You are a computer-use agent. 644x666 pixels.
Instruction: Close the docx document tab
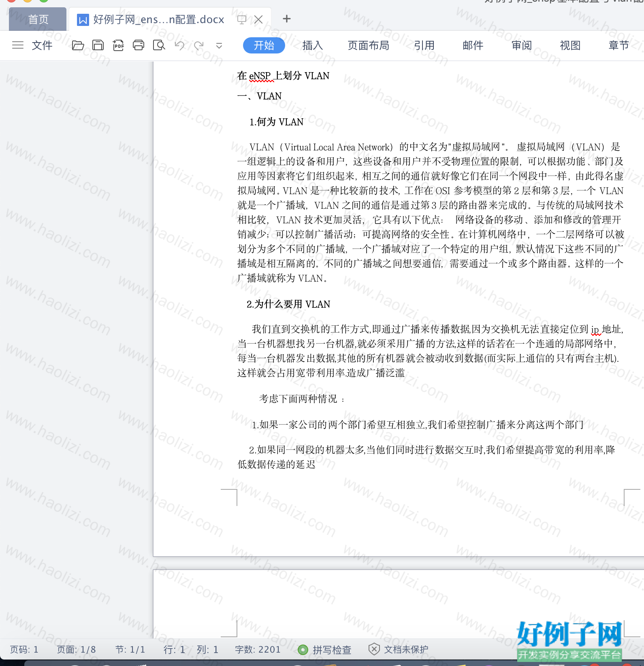click(x=259, y=19)
